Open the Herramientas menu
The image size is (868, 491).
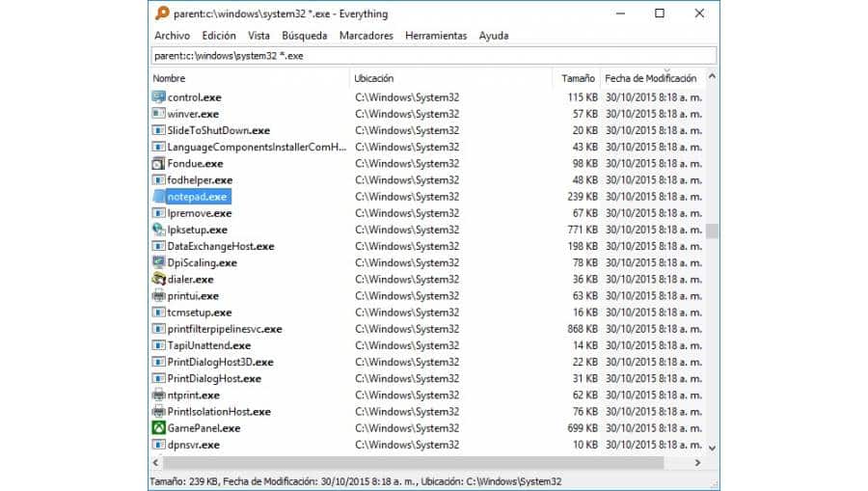tap(436, 36)
